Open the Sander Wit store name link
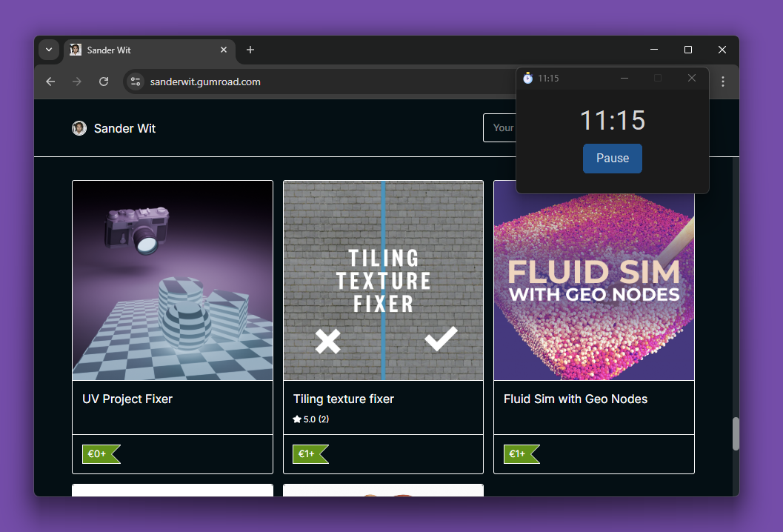The height and width of the screenshot is (532, 783). (x=125, y=128)
